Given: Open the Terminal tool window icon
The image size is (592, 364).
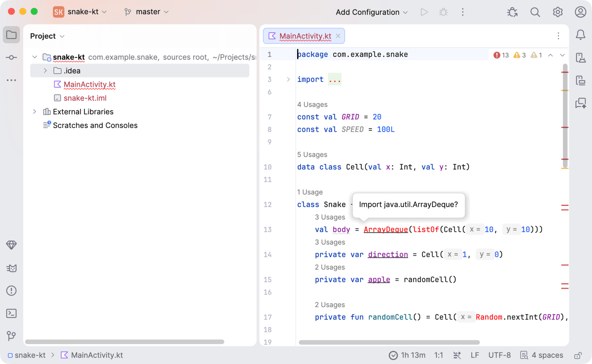Looking at the screenshot, I should 11,313.
